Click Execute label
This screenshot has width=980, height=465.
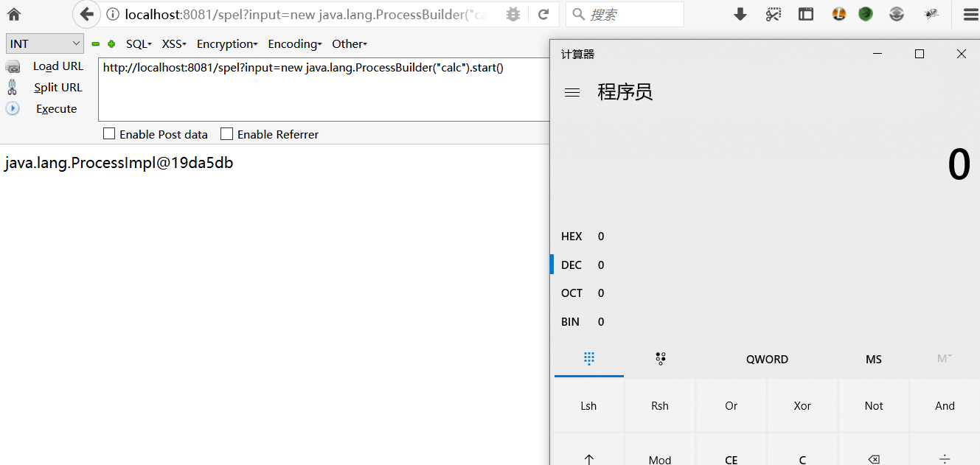(x=57, y=108)
